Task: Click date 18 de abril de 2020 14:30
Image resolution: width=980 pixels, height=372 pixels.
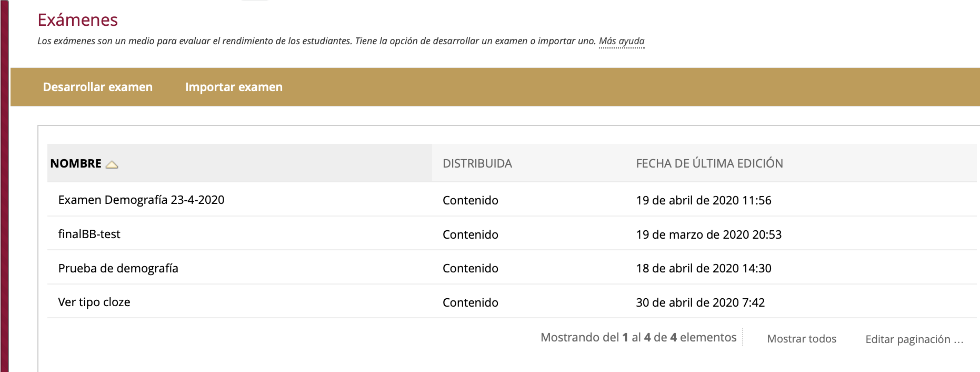Action: tap(703, 268)
